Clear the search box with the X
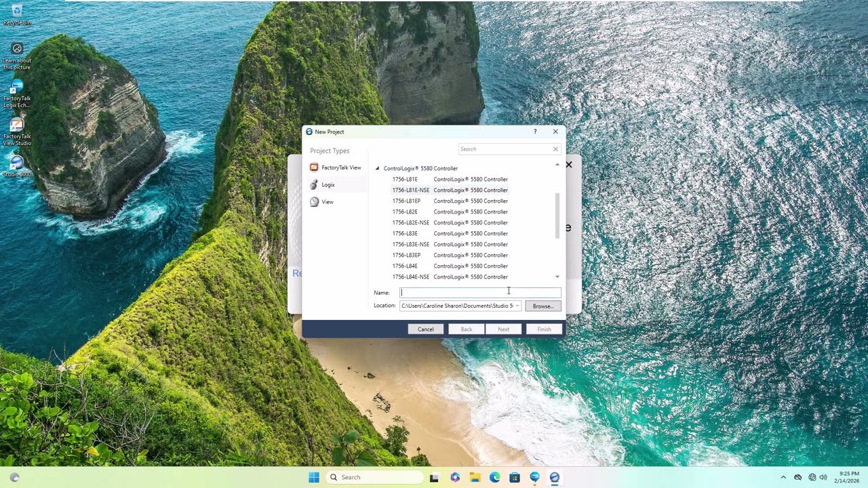The height and width of the screenshot is (488, 868). pos(555,149)
